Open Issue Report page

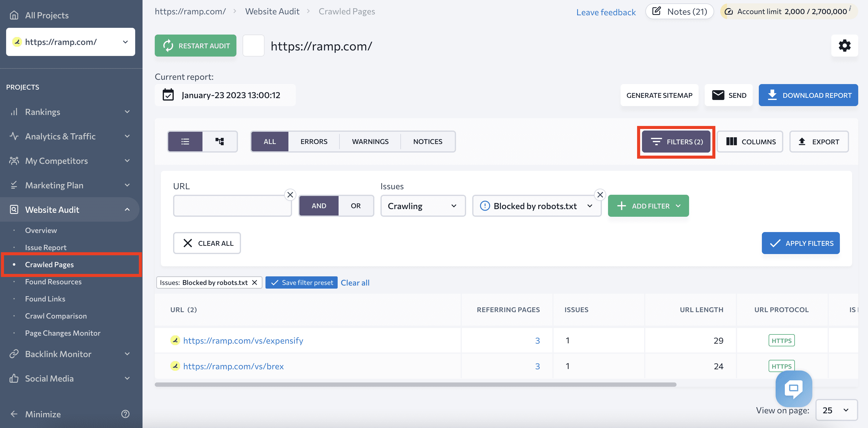(x=46, y=248)
